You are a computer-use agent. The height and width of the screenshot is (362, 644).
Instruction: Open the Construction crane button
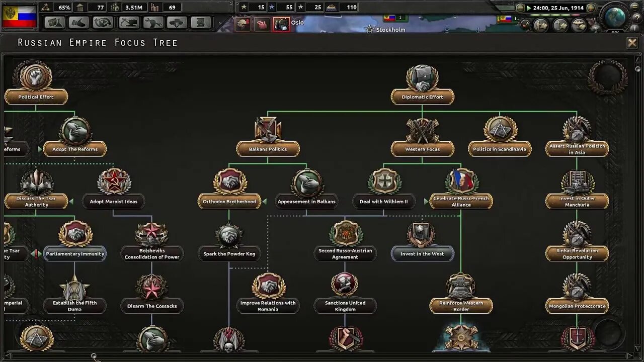pos(128,23)
